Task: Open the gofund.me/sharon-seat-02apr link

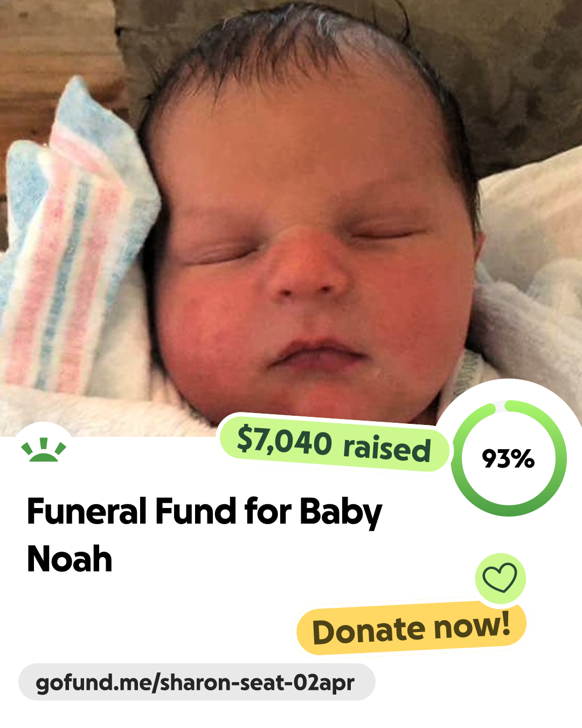Action: click(197, 682)
